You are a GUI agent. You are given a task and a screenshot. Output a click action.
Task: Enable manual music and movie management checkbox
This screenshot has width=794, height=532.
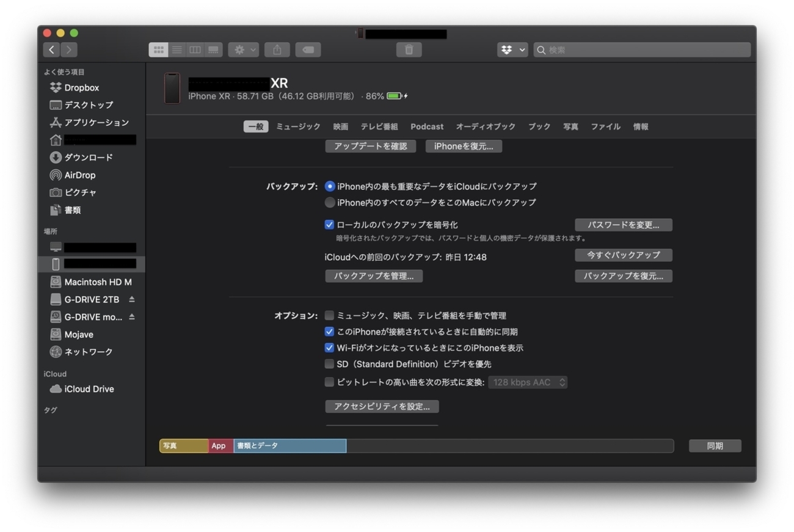330,316
